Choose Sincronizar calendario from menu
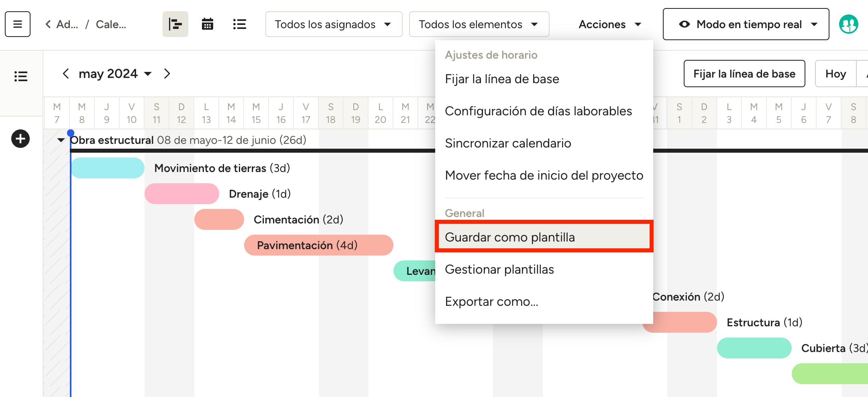 (508, 143)
